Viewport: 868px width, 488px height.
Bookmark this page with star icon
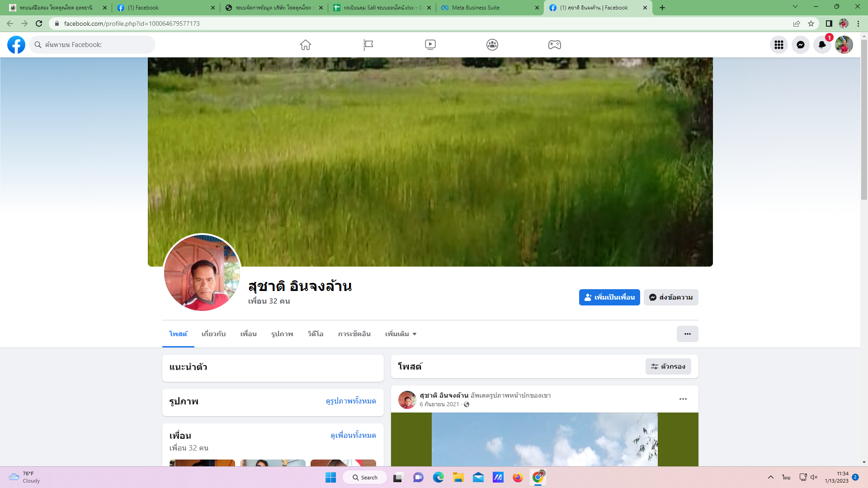[811, 23]
